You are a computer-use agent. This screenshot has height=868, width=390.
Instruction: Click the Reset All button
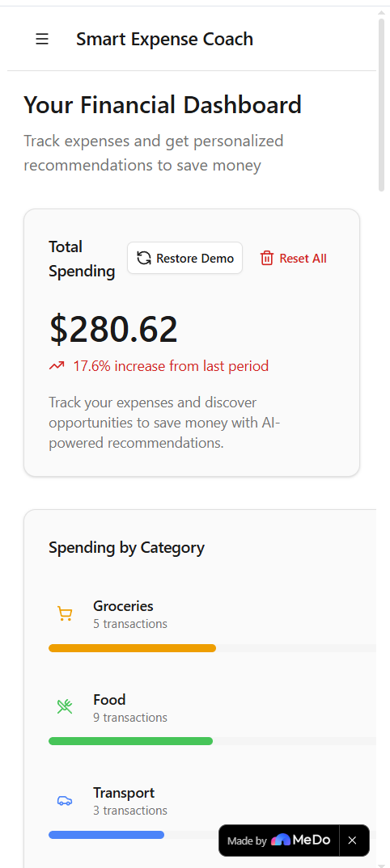(x=294, y=258)
